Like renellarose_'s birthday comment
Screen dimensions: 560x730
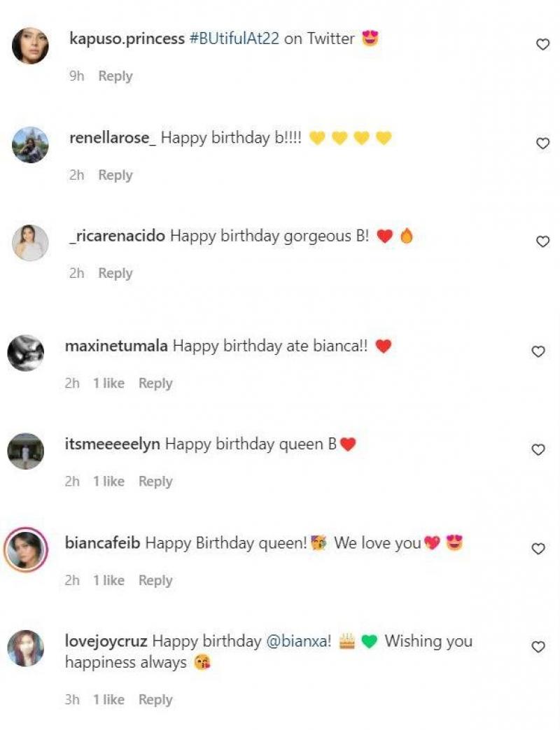pyautogui.click(x=542, y=143)
